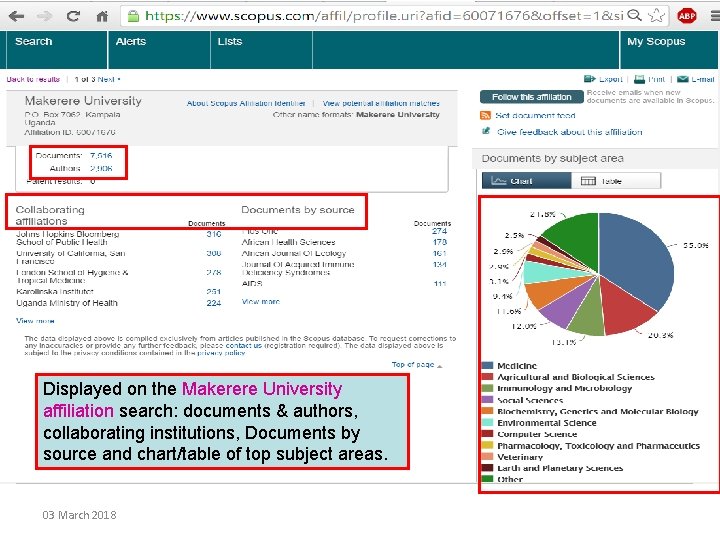Open browser home page icon
This screenshot has height=540, width=720.
102,16
